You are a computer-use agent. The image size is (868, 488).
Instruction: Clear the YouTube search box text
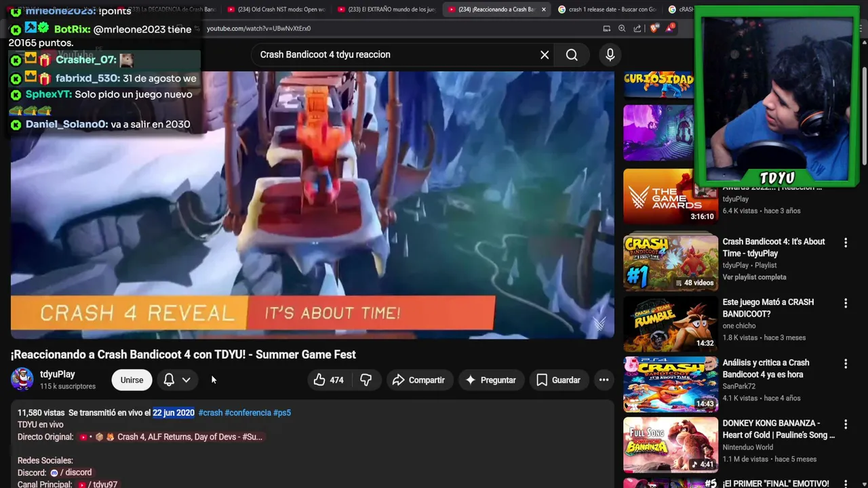pos(545,55)
